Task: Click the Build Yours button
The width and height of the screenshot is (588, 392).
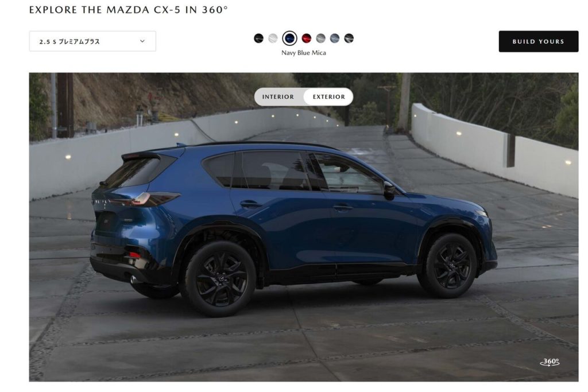Action: click(x=538, y=41)
